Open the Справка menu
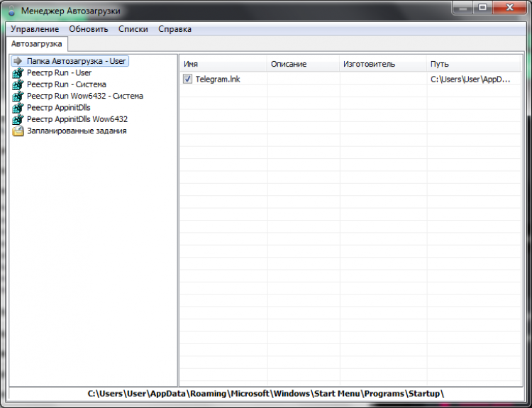 pyautogui.click(x=174, y=29)
